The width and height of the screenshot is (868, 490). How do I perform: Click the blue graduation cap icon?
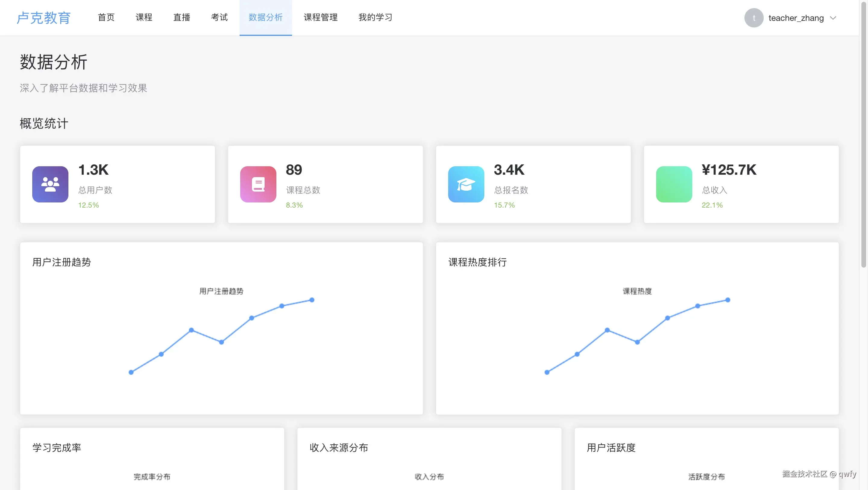(x=466, y=184)
